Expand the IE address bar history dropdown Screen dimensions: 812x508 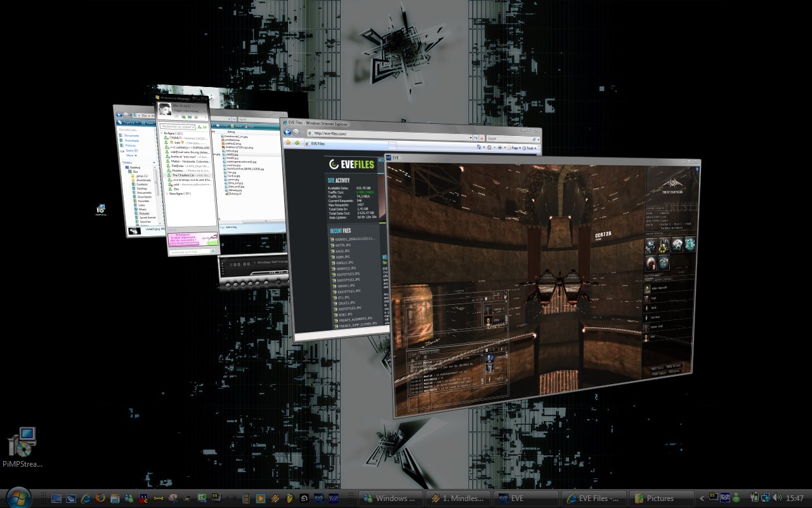469,138
